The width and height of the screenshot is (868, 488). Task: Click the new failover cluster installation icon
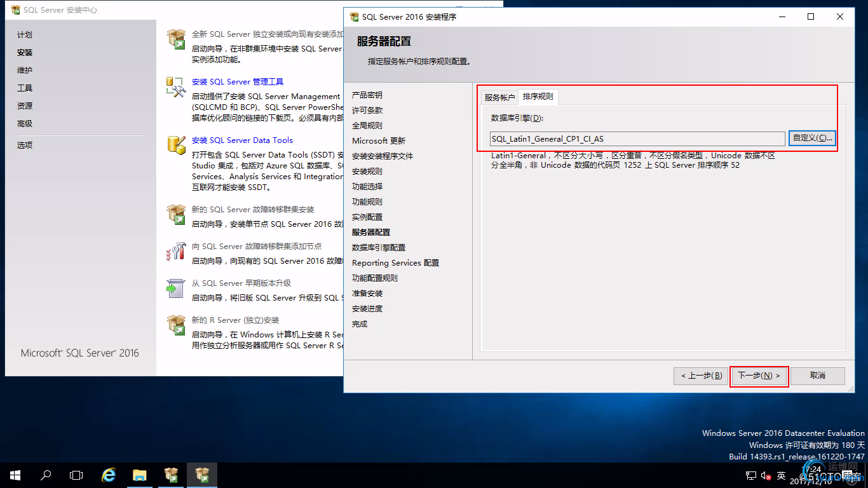pos(176,214)
